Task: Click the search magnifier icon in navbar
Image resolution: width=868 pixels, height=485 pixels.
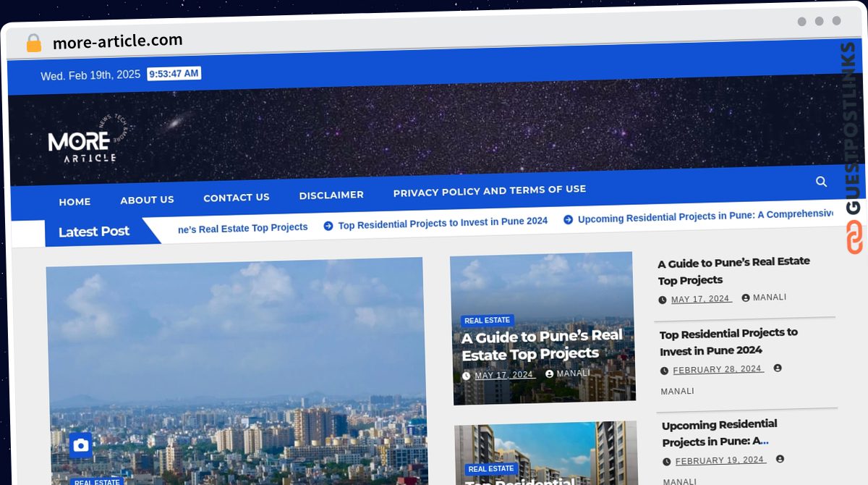Action: (x=821, y=181)
